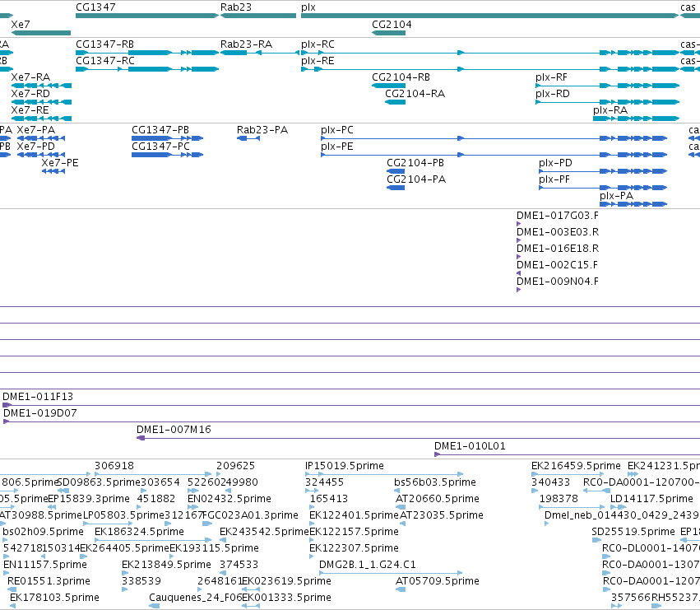Select transcript plx-RE

tap(490, 69)
